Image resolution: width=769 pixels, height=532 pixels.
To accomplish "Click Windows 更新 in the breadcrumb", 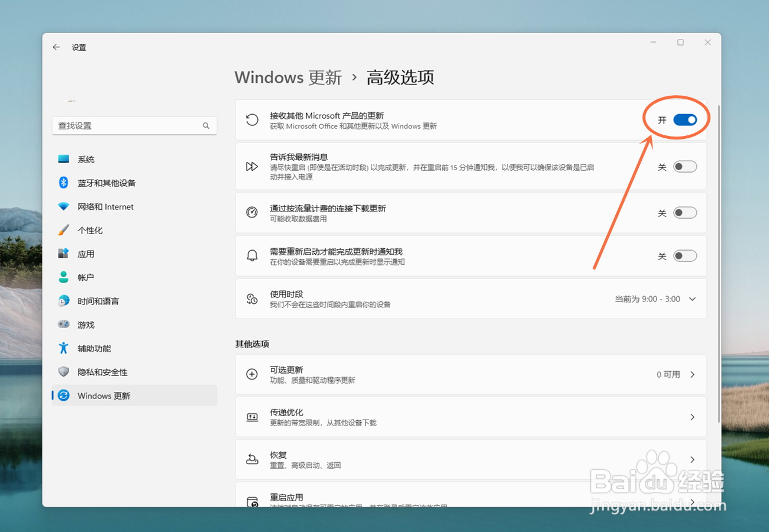I will [288, 77].
